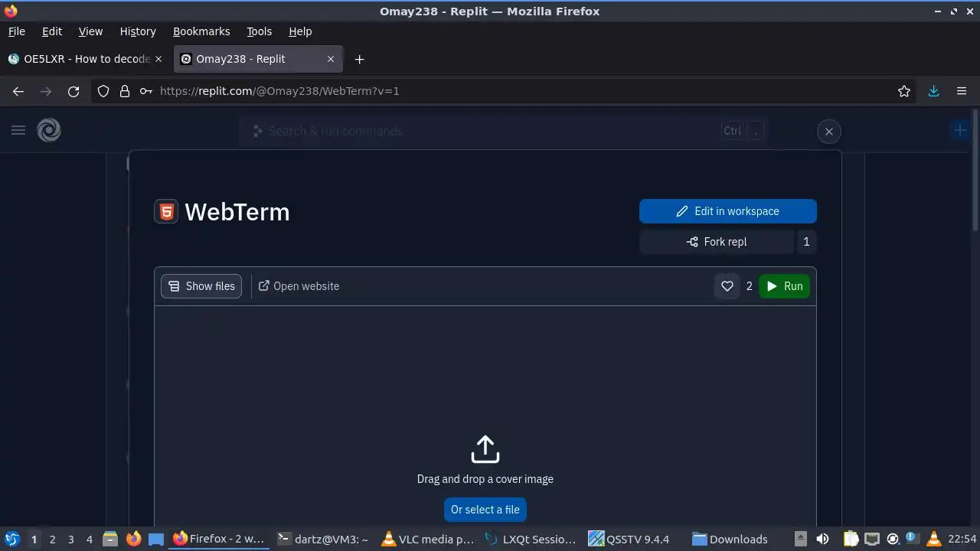Select Downloads folder taskbar entry

pos(739,539)
